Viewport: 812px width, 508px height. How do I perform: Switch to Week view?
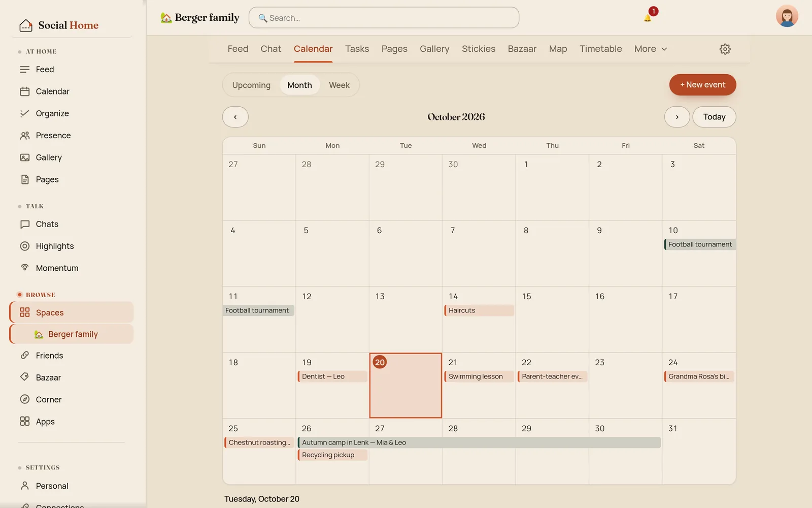[339, 85]
